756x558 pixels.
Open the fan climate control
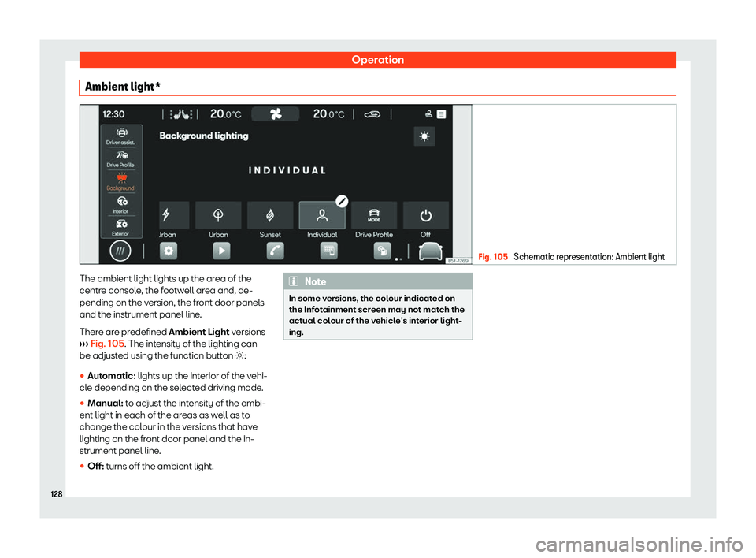tap(276, 114)
